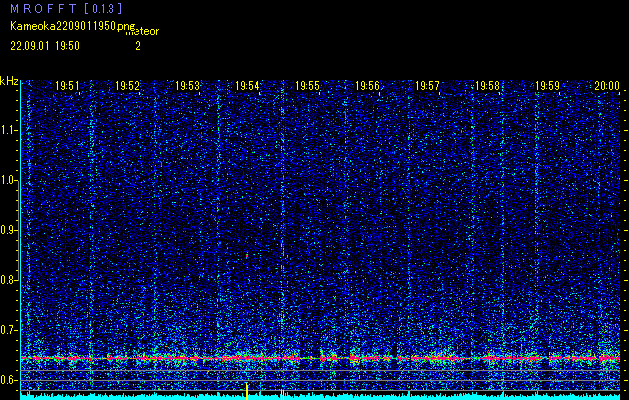
Task: Click the 19:53 time axis label
Action: click(x=187, y=85)
